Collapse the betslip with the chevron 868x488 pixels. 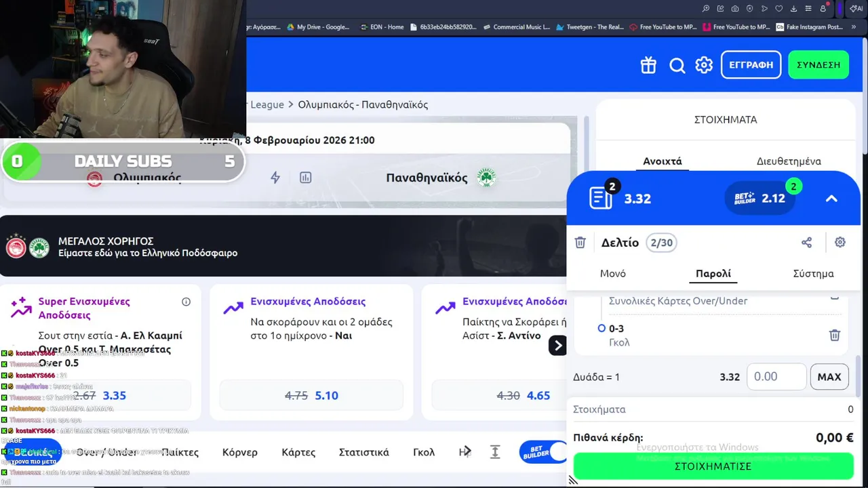coord(831,199)
